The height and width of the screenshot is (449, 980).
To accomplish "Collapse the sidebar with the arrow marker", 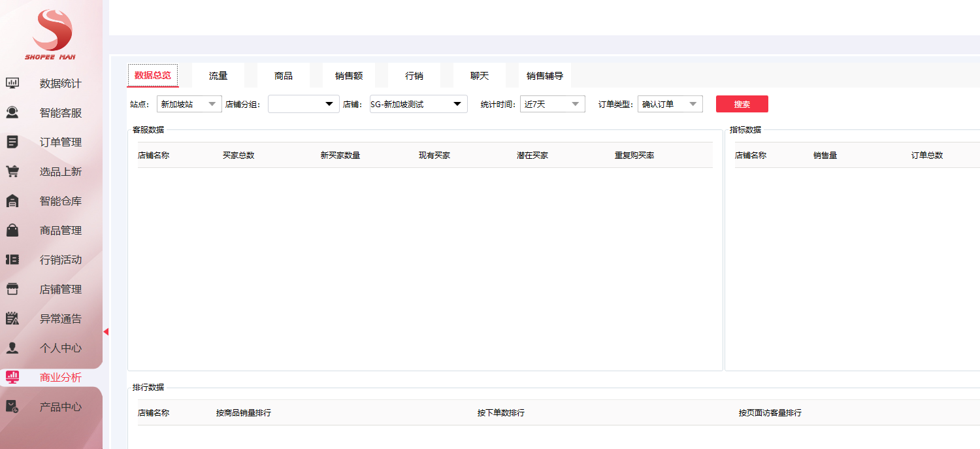I will (106, 332).
